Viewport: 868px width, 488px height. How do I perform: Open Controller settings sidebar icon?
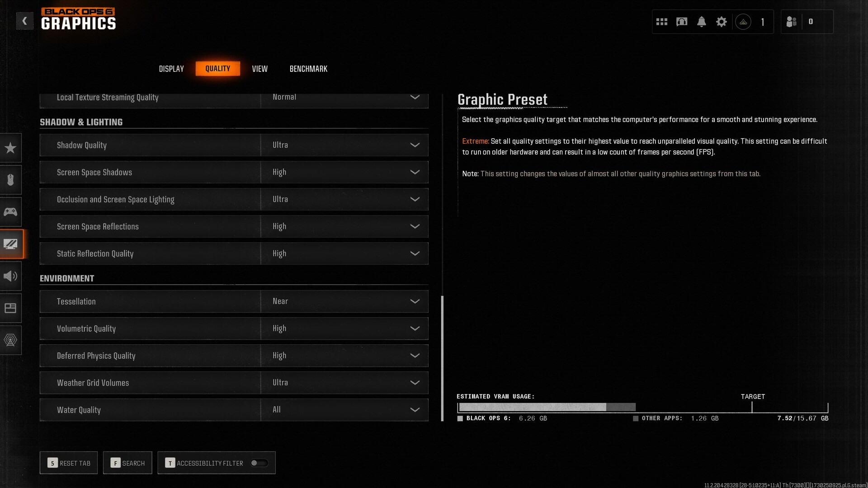pyautogui.click(x=10, y=212)
